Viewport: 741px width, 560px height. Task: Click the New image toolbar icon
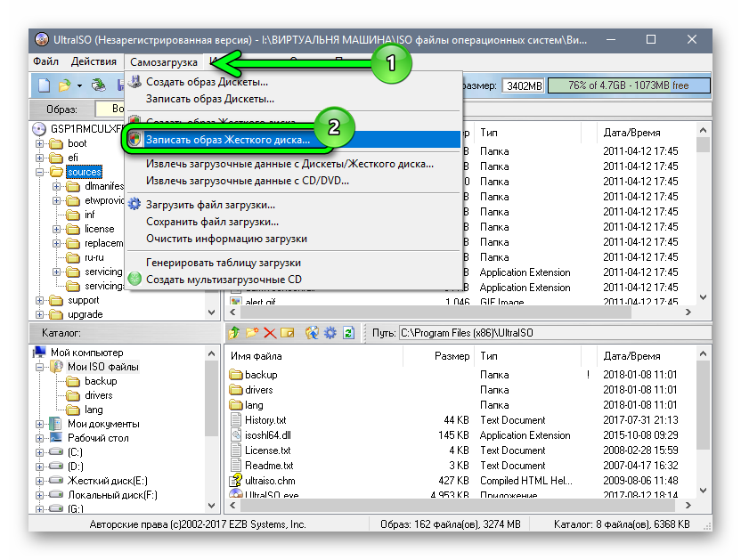[x=44, y=85]
